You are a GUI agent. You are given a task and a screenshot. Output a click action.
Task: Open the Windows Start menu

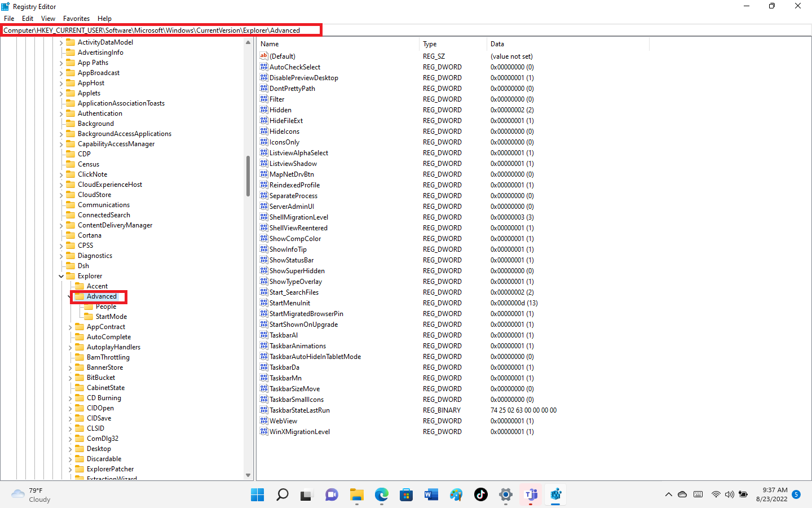click(258, 495)
